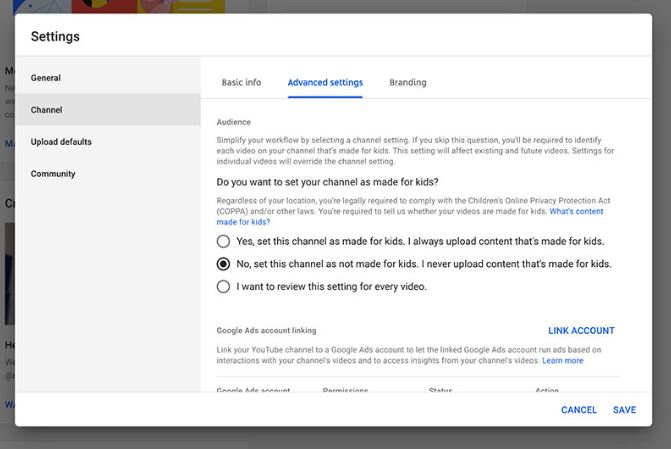Click the Action column header

547,390
